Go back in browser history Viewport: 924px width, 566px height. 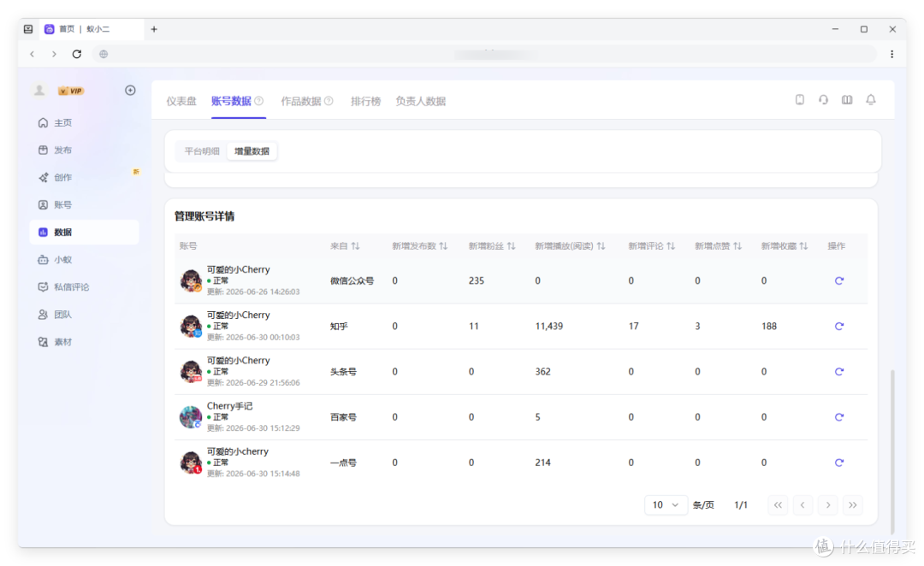33,54
